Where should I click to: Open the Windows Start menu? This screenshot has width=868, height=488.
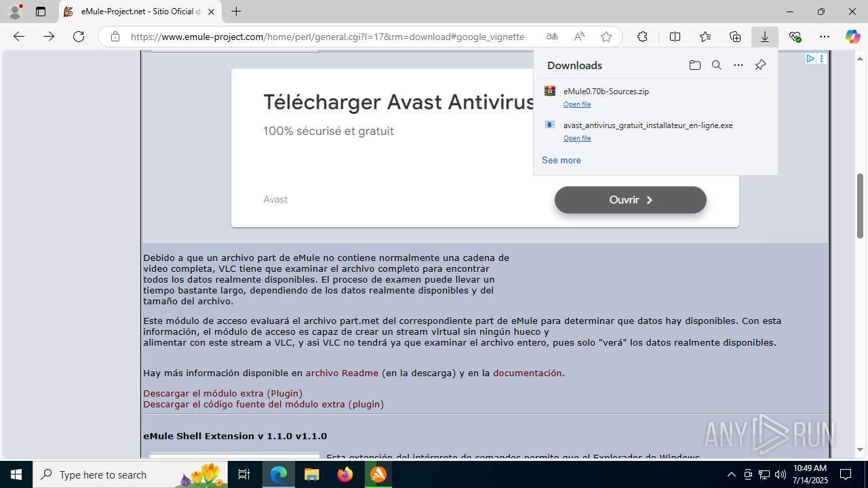tap(16, 474)
